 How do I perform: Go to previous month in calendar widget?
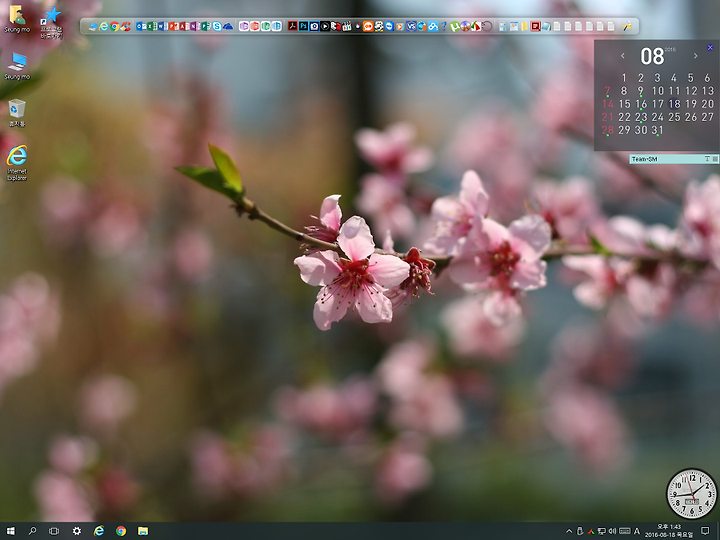622,56
